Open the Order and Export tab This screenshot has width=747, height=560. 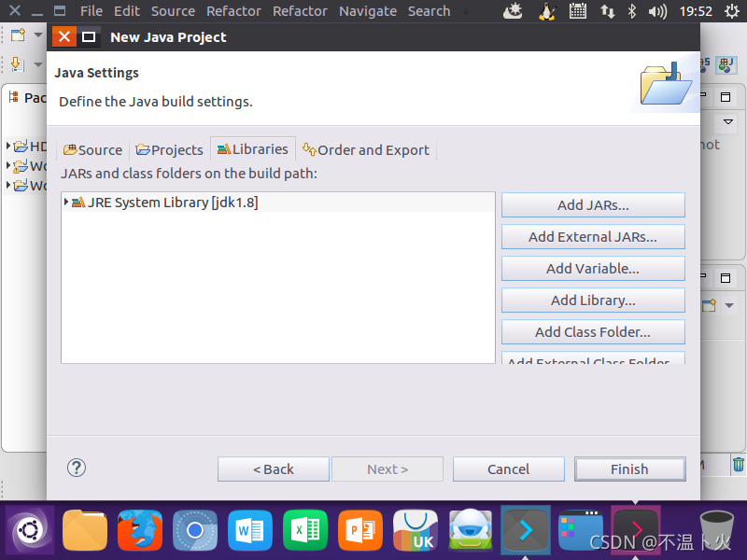[x=366, y=150]
